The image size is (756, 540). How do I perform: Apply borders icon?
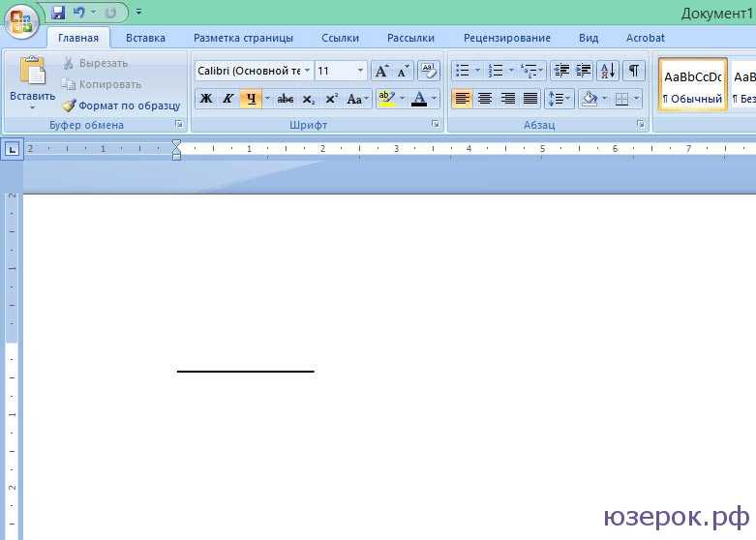[x=622, y=99]
